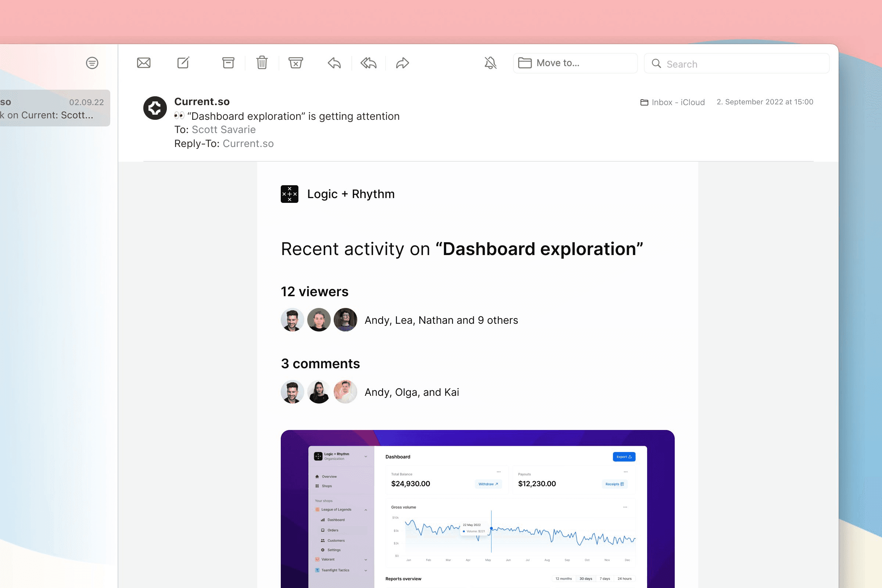Click Nathan's viewer avatar
882x588 pixels.
(x=345, y=320)
